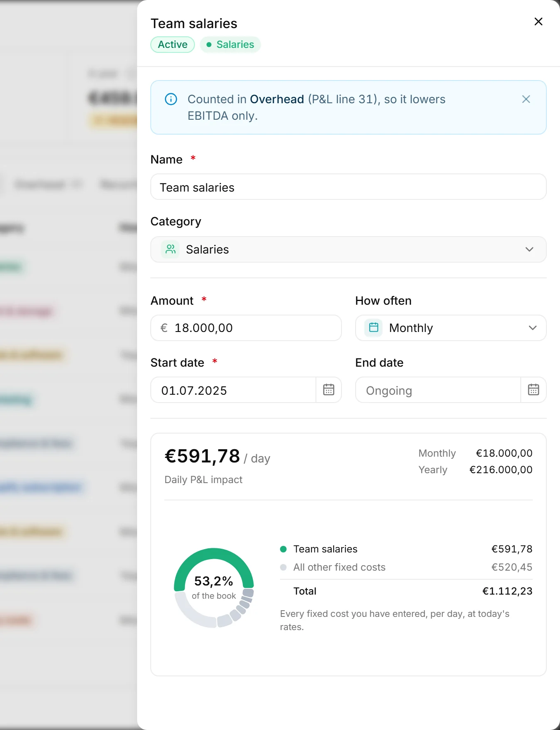The image size is (560, 730).
Task: Open the How often Monthly dropdown
Action: [x=451, y=328]
